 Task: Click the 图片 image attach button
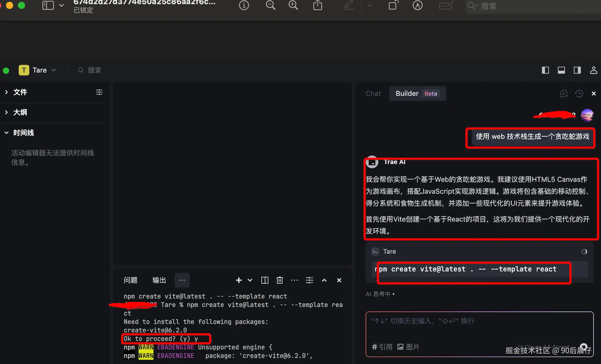[x=408, y=347]
